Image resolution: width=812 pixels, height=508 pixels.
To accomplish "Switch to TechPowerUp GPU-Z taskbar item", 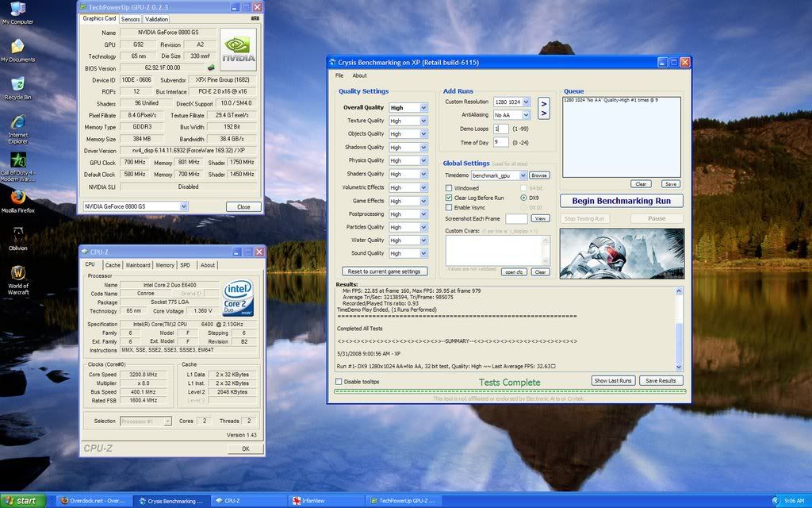I will click(404, 501).
